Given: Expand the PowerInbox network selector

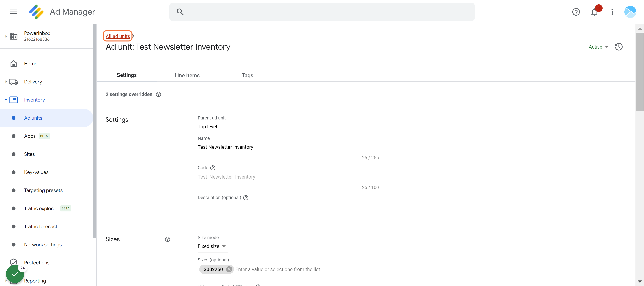Looking at the screenshot, I should (6, 36).
